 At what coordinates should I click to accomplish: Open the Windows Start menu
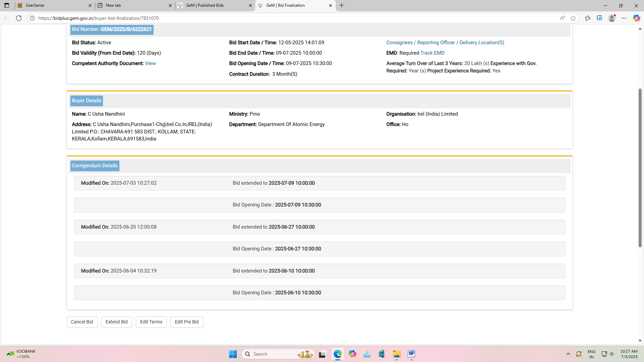click(233, 354)
